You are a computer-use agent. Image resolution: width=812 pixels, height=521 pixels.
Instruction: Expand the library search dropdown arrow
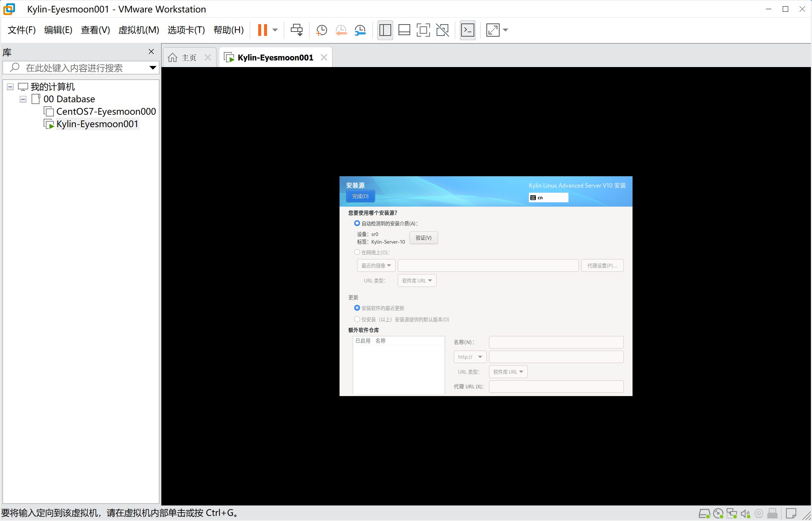point(153,68)
